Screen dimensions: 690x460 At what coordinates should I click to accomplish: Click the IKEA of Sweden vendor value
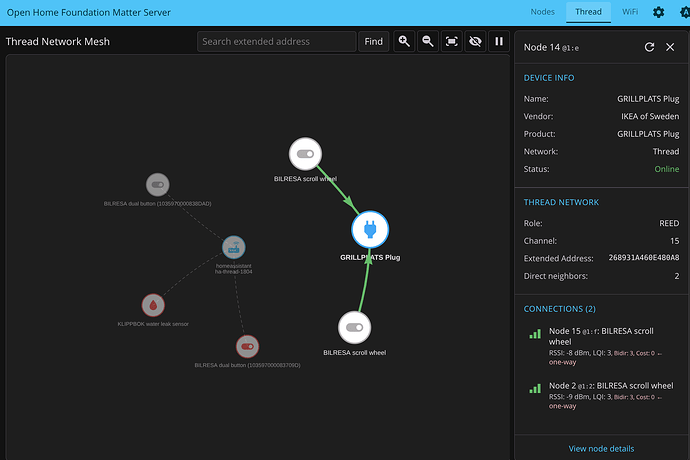[x=650, y=116]
